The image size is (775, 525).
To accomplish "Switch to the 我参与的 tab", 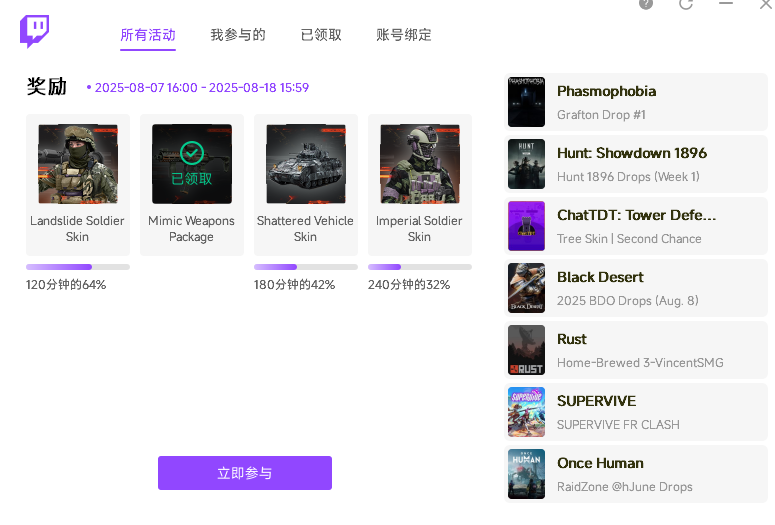I will click(238, 35).
